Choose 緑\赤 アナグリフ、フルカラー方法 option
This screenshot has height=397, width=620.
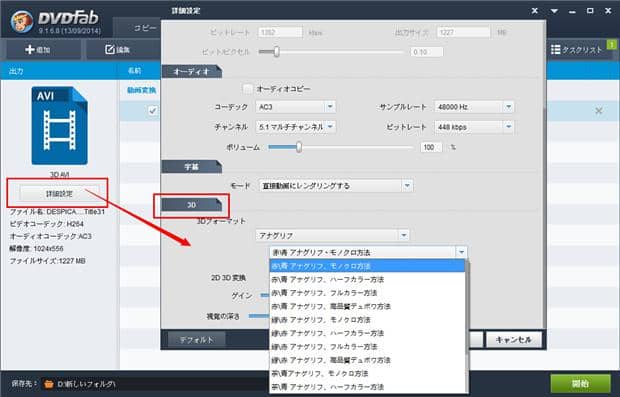(367, 346)
